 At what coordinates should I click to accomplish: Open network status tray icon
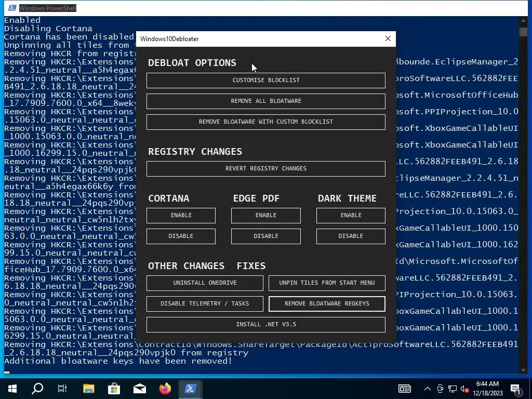[x=453, y=389]
